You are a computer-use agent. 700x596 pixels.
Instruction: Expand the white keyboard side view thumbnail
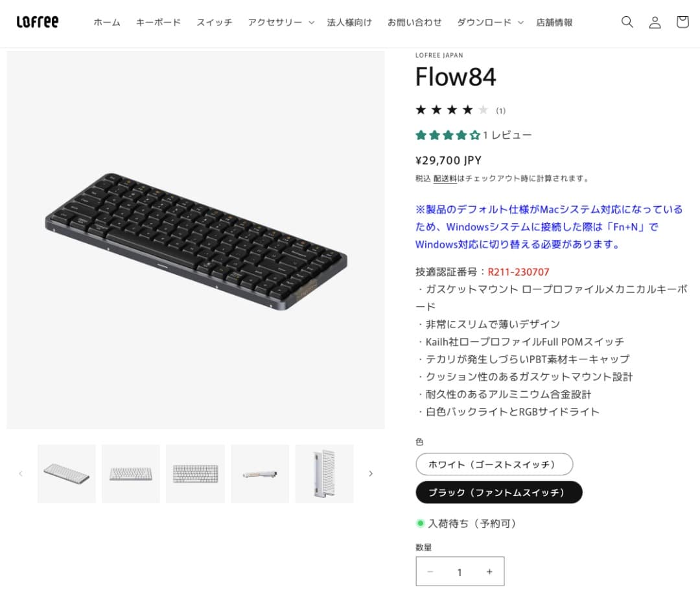260,473
